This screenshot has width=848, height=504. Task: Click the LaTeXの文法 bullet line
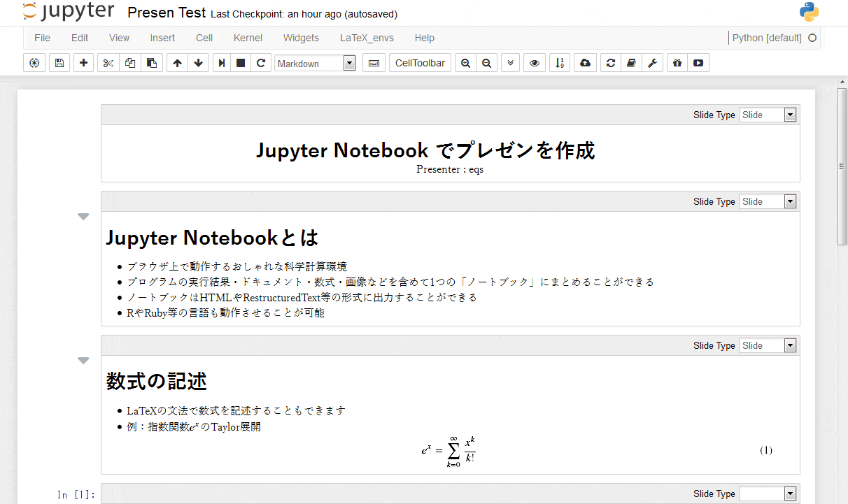[236, 410]
